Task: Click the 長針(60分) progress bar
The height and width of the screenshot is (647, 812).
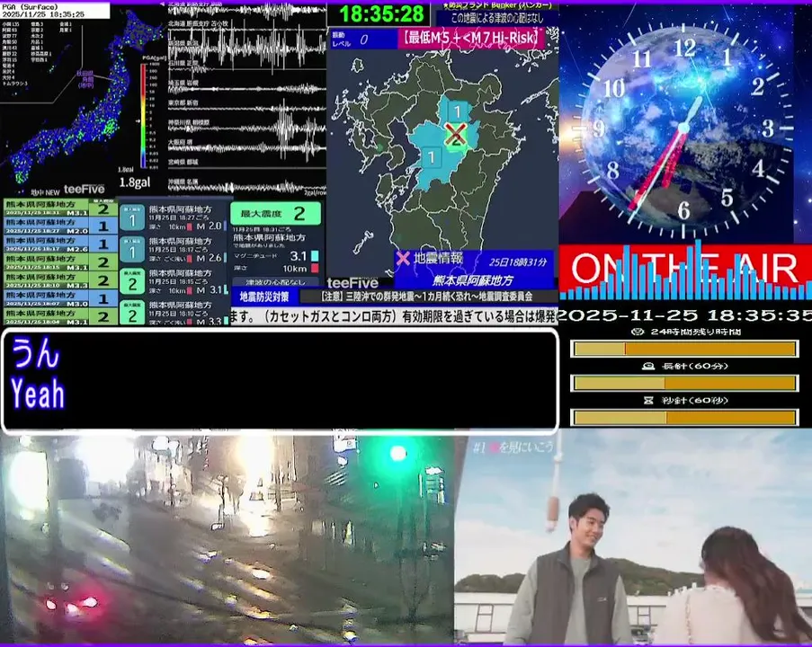Action: 684,383
